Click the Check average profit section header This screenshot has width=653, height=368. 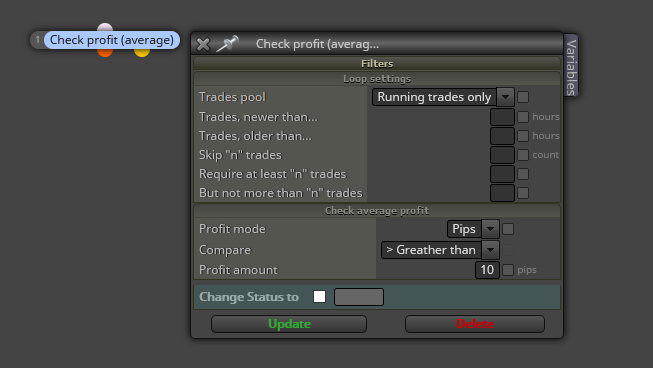[x=377, y=211]
